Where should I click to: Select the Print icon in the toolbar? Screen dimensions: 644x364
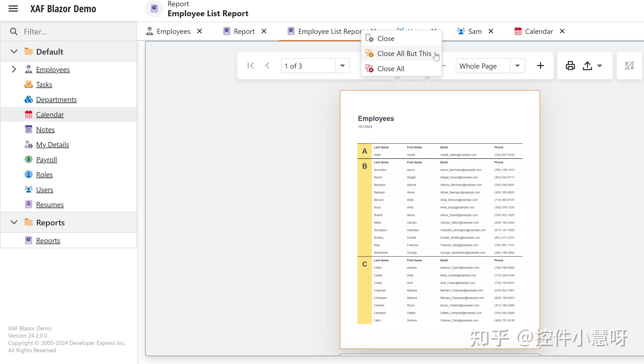click(x=570, y=66)
